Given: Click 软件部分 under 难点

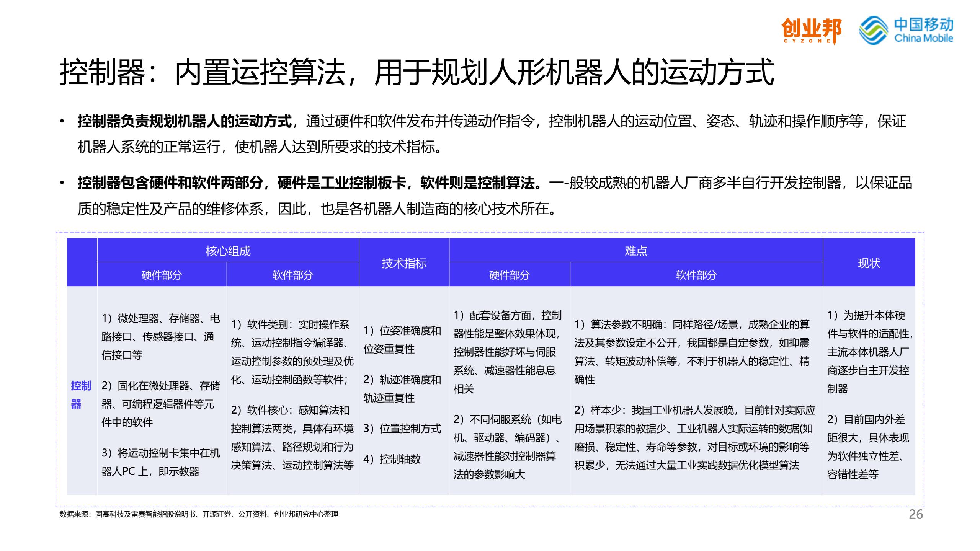Looking at the screenshot, I should 696,275.
